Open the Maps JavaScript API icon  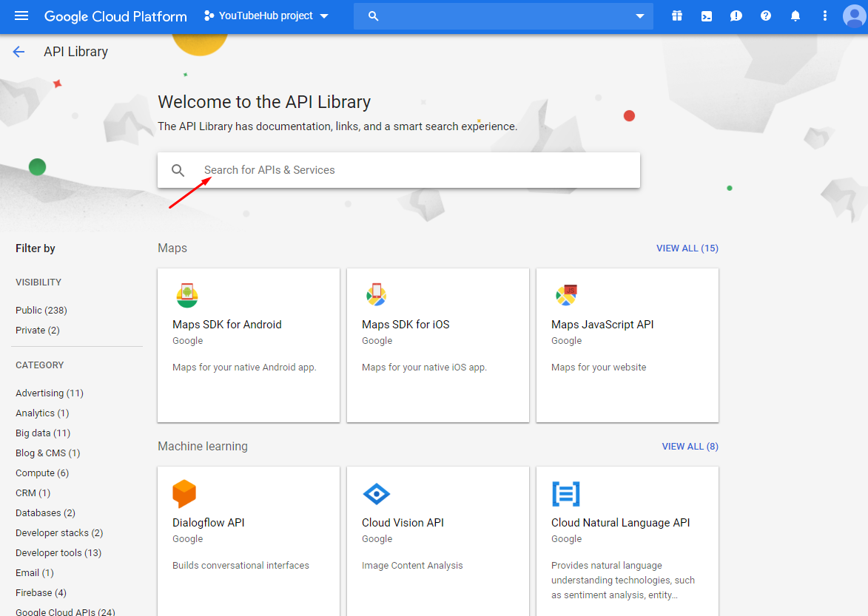[566, 294]
